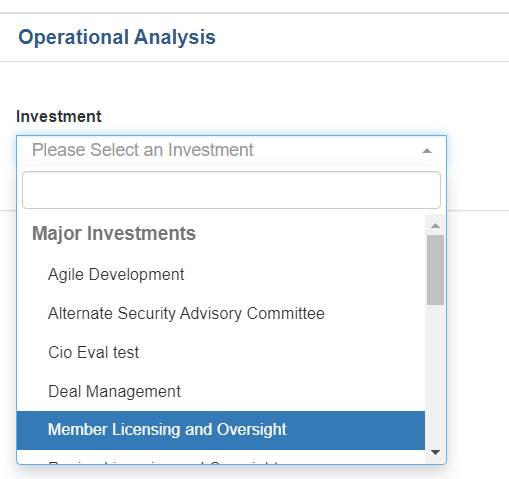Viewport: 509px width, 479px height.
Task: Click the investment list scrollbar thumb
Action: click(435, 270)
